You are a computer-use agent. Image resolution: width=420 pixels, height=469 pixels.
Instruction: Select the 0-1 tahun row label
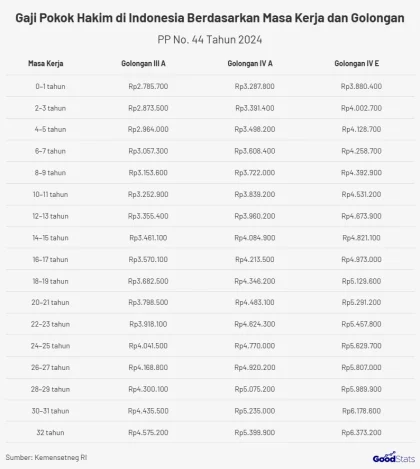pos(50,86)
